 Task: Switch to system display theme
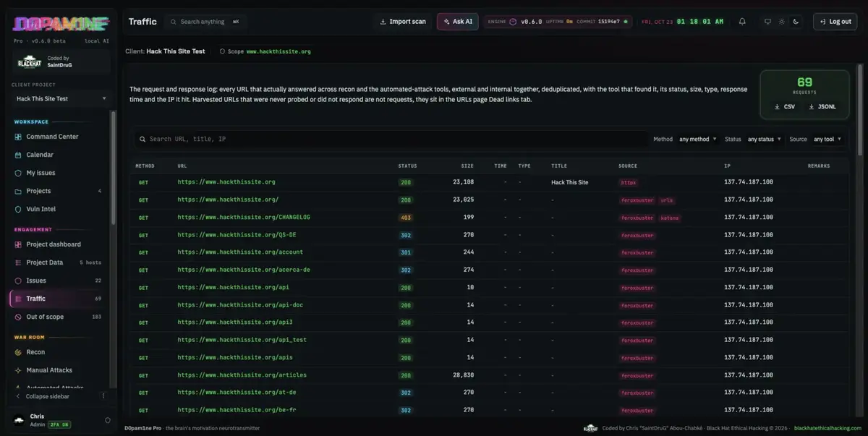(768, 22)
